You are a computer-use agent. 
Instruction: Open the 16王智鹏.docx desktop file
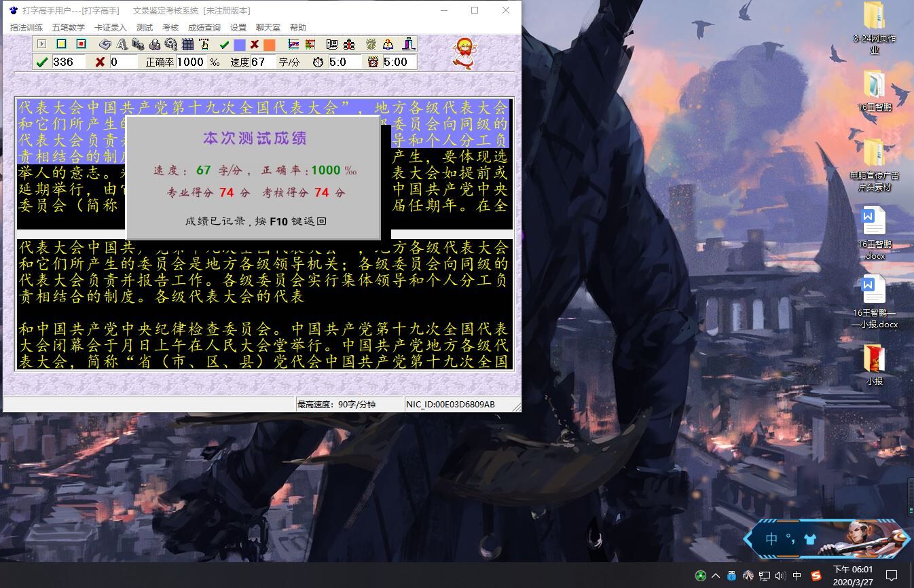tap(875, 234)
